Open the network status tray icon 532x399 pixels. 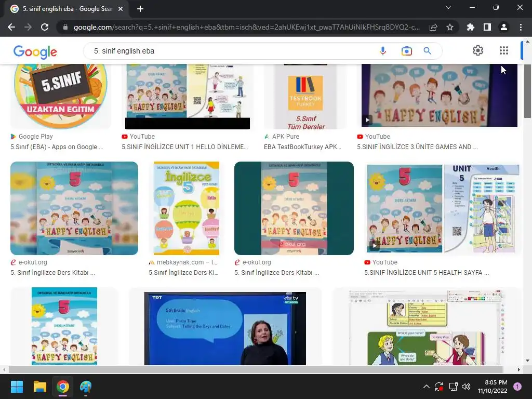[x=453, y=387]
